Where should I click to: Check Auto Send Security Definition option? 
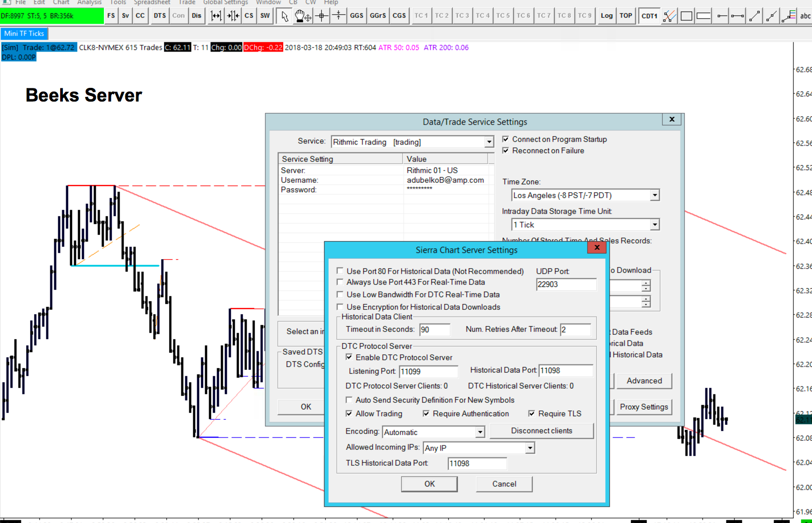tap(349, 400)
